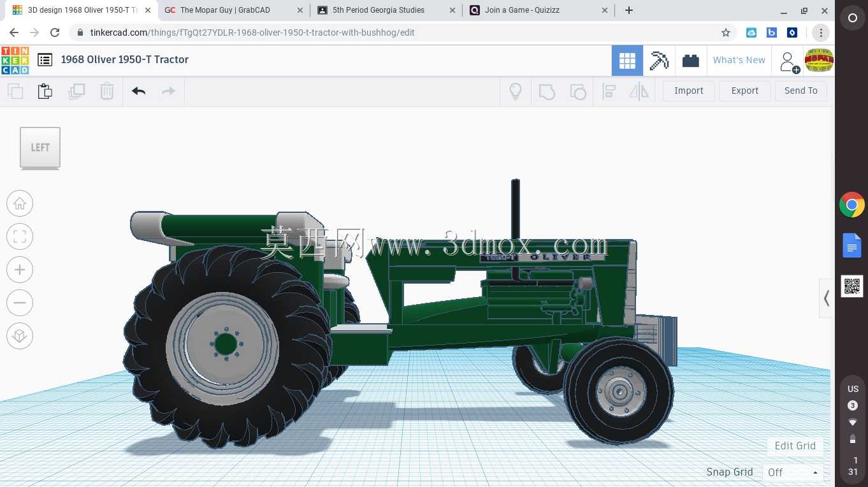Open the designs list icon

click(x=45, y=60)
